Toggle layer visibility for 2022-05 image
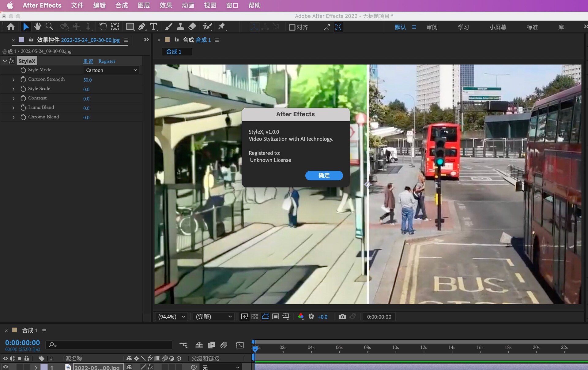 click(x=5, y=367)
